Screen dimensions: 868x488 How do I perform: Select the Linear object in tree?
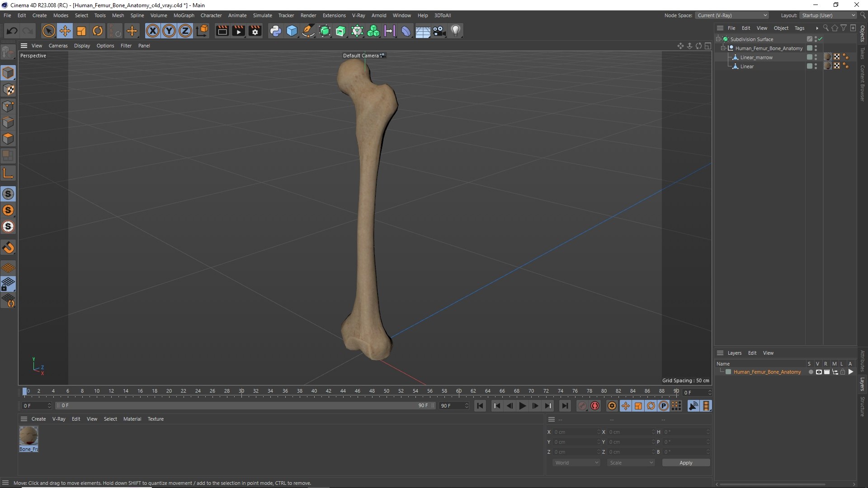point(747,66)
